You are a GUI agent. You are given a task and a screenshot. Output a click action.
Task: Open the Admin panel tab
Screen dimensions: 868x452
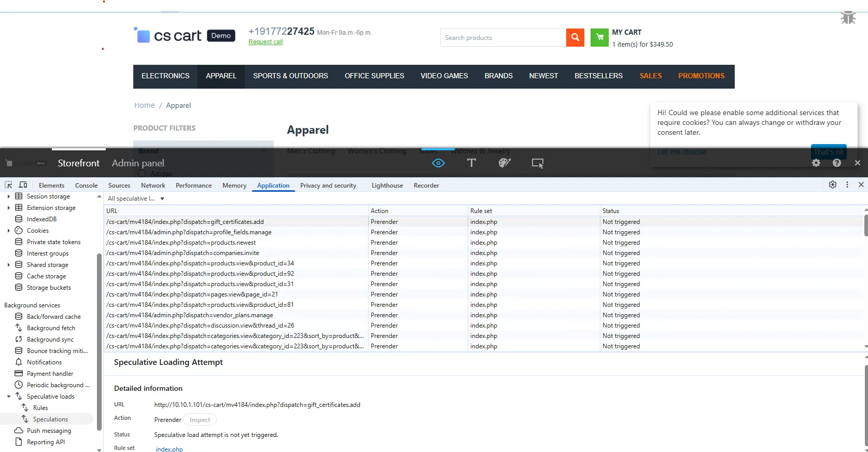tap(138, 163)
